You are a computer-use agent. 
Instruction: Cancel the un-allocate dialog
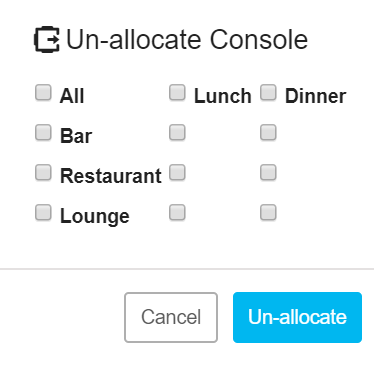click(x=171, y=317)
